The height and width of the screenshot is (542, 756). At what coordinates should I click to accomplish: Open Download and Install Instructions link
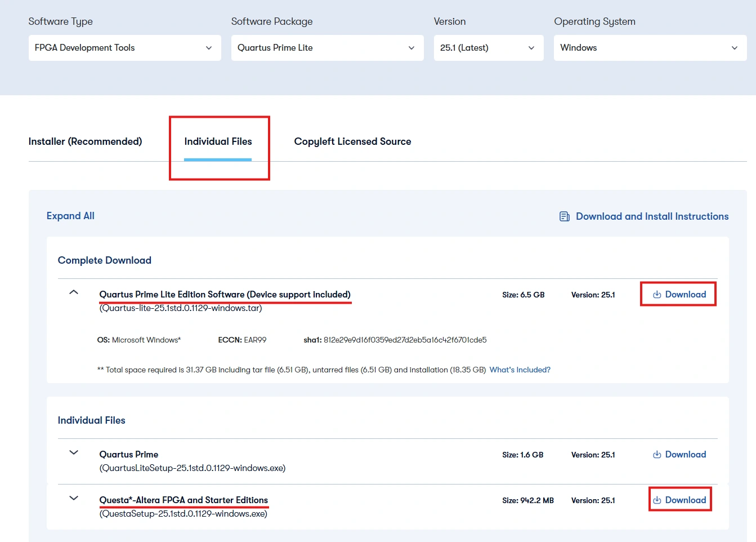pos(652,216)
